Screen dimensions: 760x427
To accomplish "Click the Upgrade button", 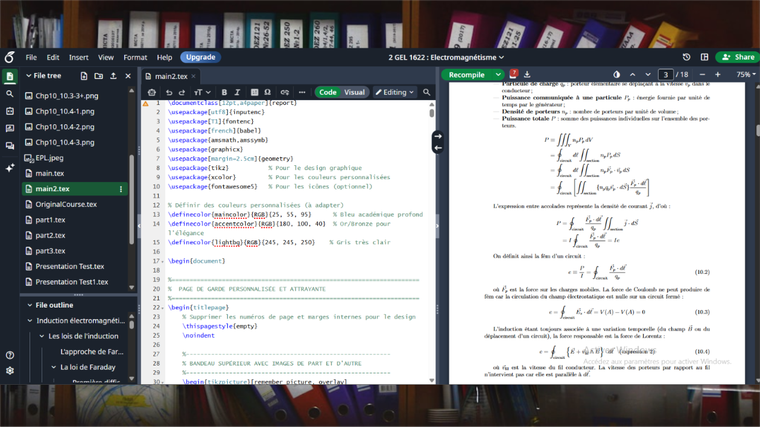I will pyautogui.click(x=201, y=57).
